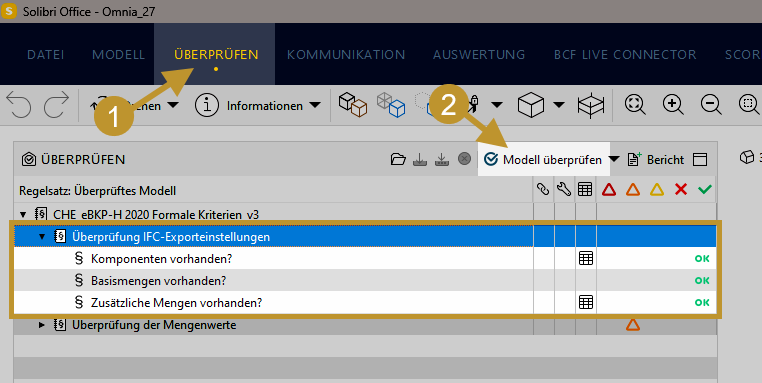Viewport: 762px width, 383px height.
Task: Select rule Zusätzliche Mengen vorhanden?
Action: 365,302
